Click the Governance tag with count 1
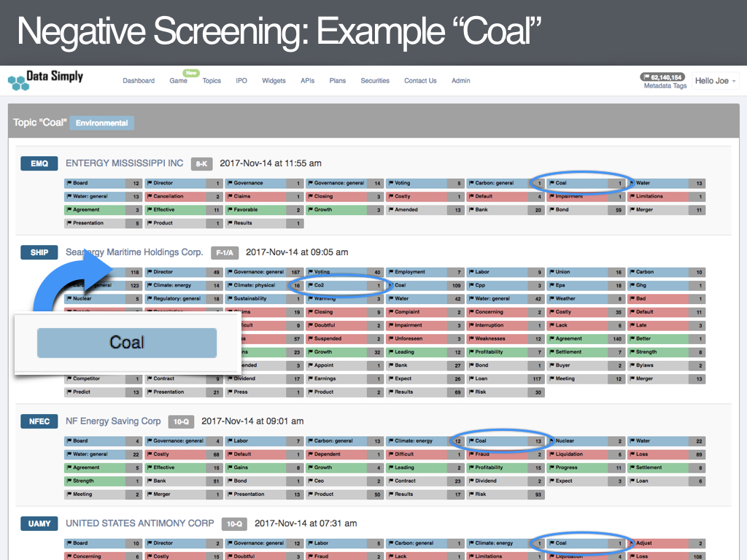 (264, 183)
